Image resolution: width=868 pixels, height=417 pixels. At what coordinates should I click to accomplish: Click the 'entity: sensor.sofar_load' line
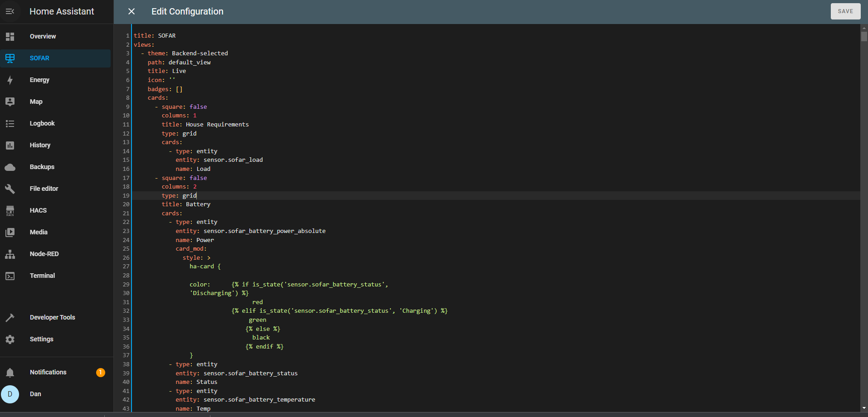point(219,160)
